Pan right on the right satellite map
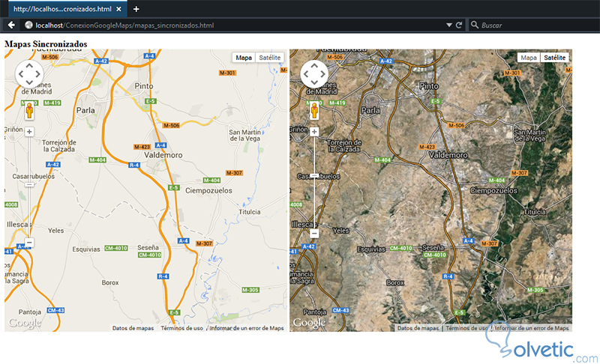 [x=323, y=74]
